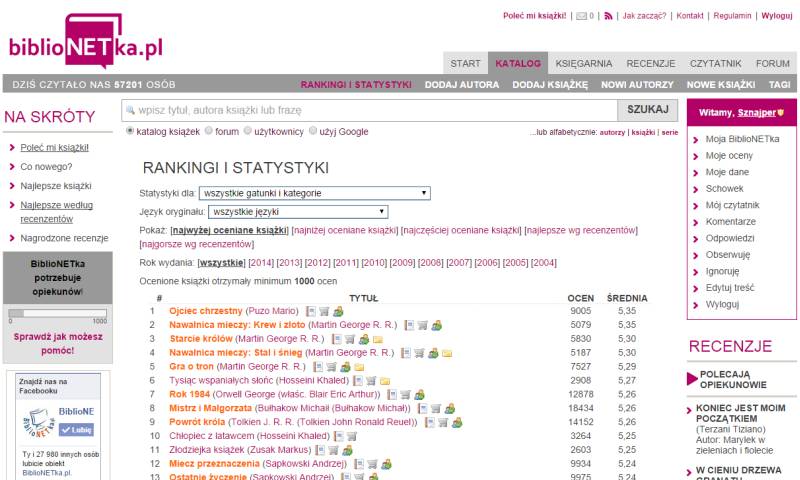
Task: Open the RSS feed icon in top bar
Action: 608,16
